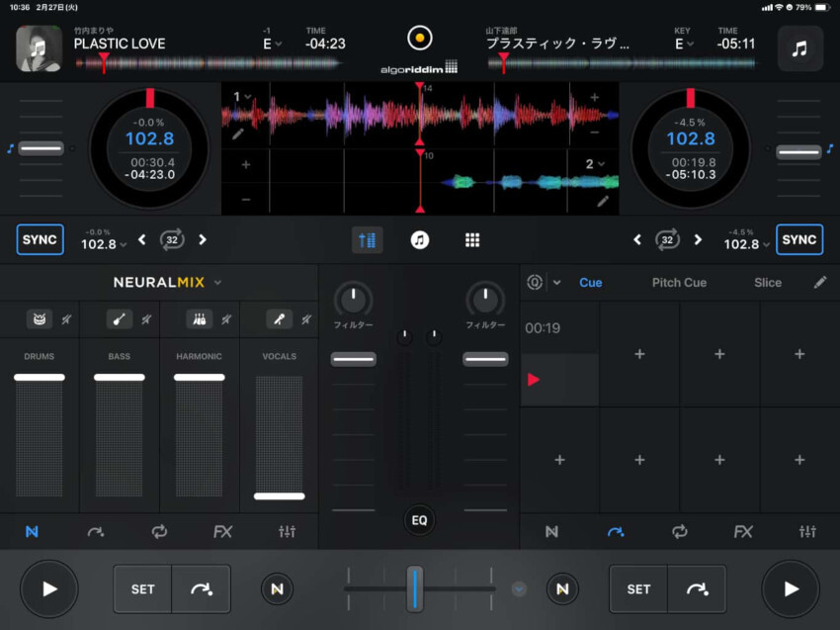
Task: Click the left deck loop tab icon
Action: (159, 532)
